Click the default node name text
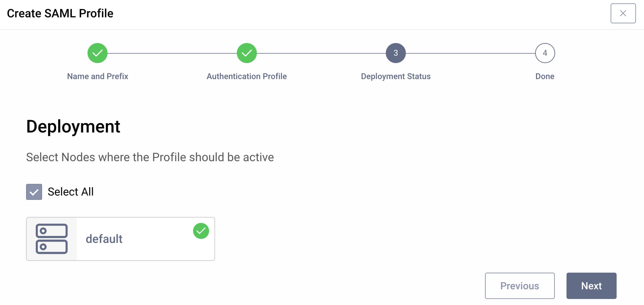Screen dimensions: 644x305 click(x=104, y=239)
